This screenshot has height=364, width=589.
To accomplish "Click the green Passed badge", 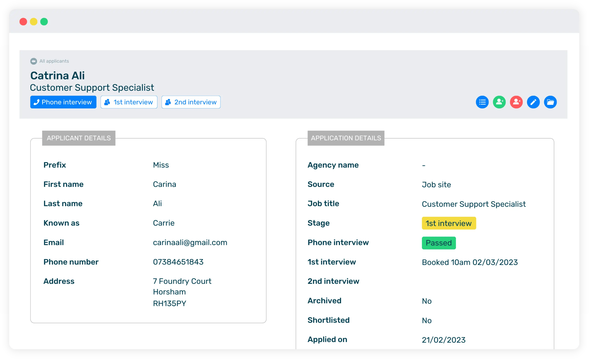I will [439, 243].
